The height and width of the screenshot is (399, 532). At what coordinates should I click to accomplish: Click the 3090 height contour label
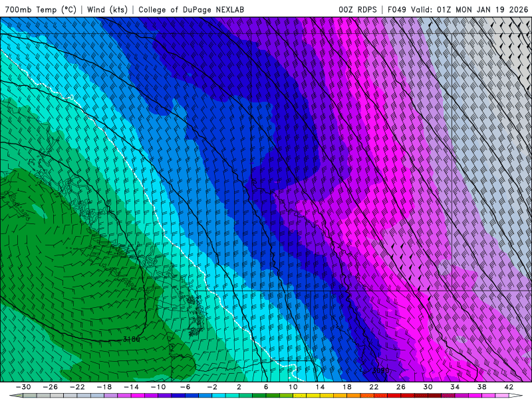point(380,370)
